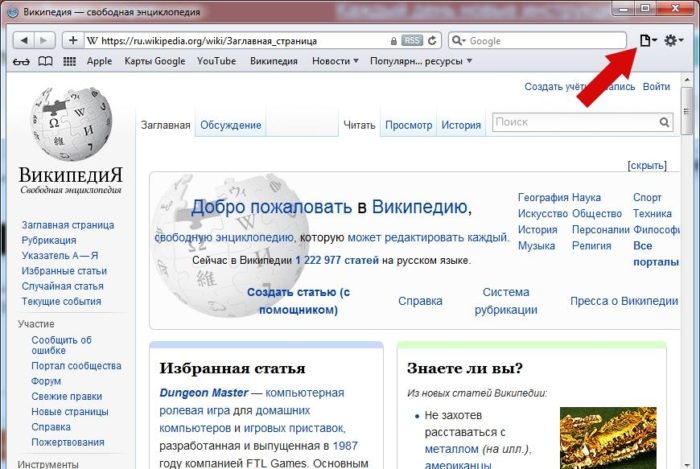Click Все порталы link
Viewport: 700px width, 469px height.
click(655, 253)
